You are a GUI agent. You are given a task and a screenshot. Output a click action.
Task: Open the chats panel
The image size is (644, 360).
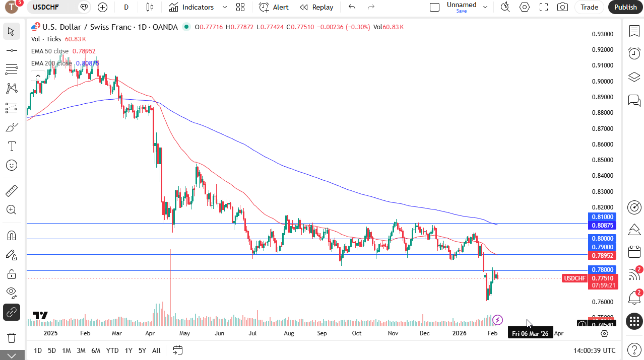(x=634, y=100)
